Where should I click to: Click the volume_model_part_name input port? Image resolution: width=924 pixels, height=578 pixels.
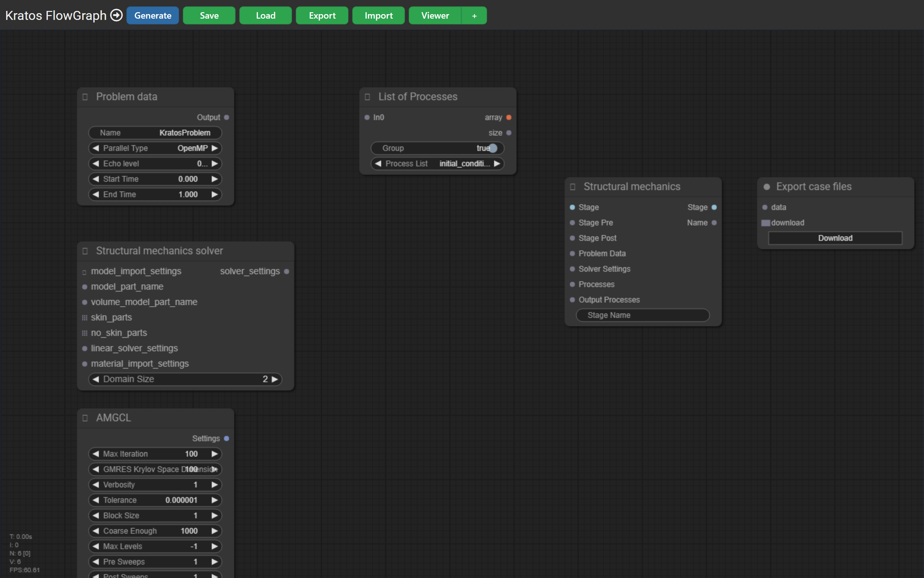coord(85,302)
